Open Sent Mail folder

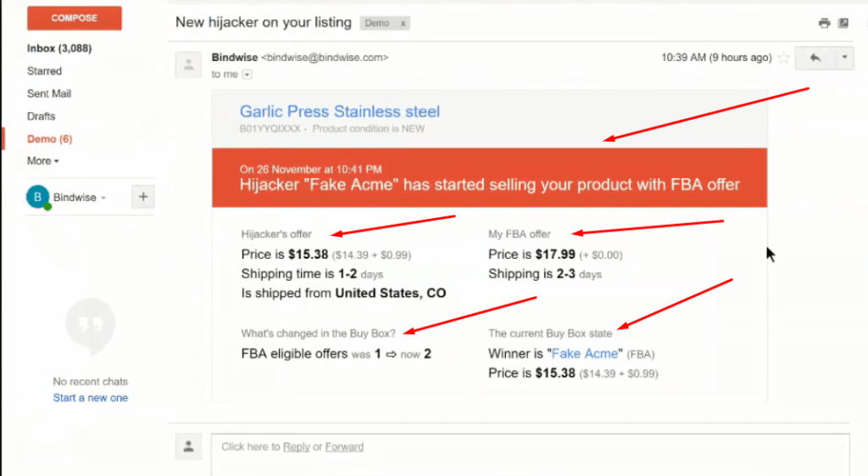coord(49,93)
